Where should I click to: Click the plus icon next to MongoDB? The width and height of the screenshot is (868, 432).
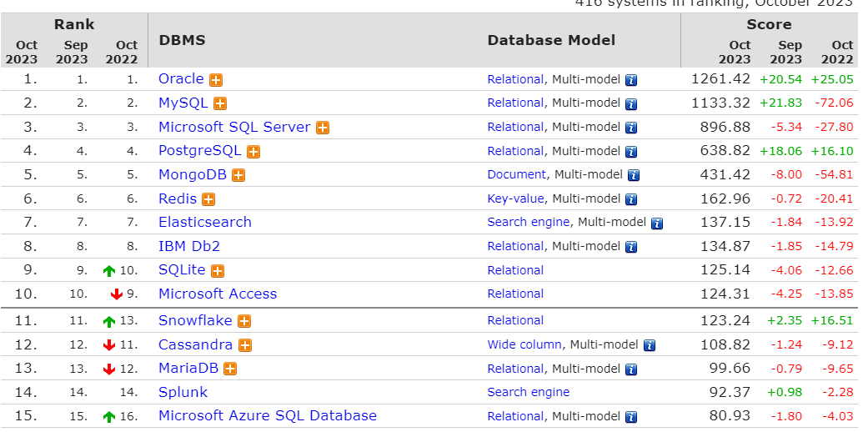238,176
